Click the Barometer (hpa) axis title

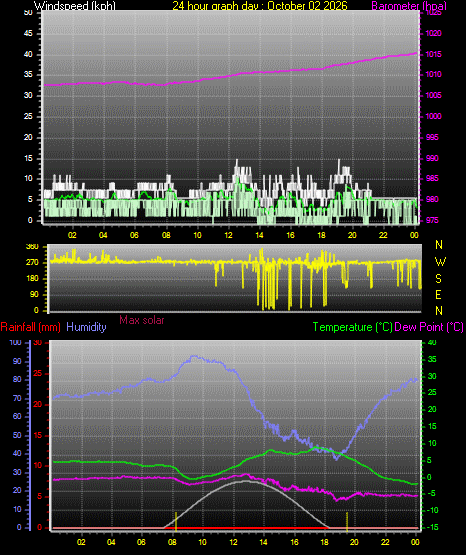(x=409, y=6)
